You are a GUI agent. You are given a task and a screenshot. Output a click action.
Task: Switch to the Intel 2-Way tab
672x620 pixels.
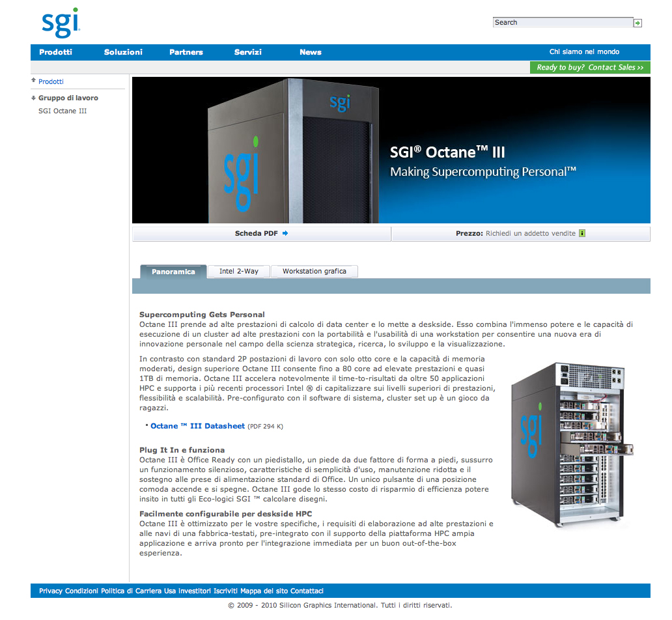239,272
